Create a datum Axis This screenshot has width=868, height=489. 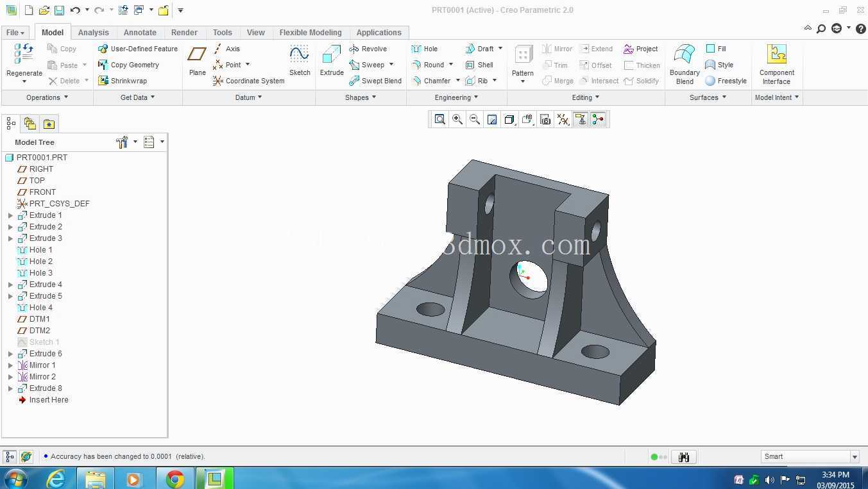tap(226, 49)
